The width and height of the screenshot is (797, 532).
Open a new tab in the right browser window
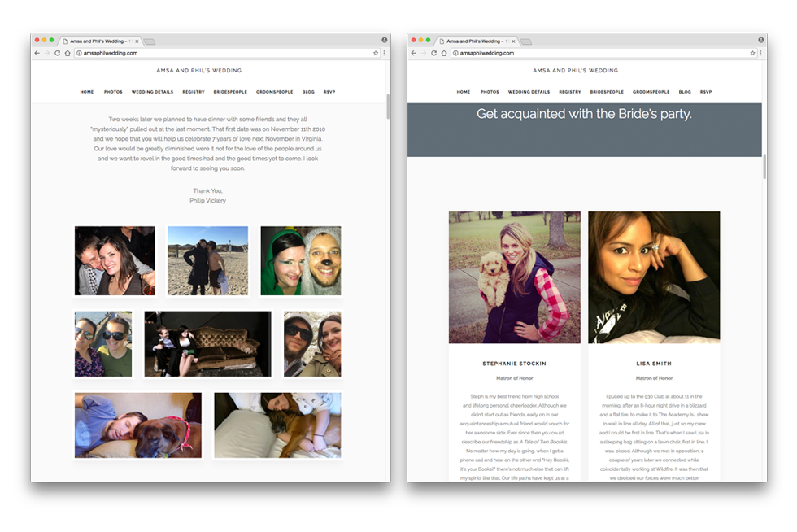coord(527,41)
